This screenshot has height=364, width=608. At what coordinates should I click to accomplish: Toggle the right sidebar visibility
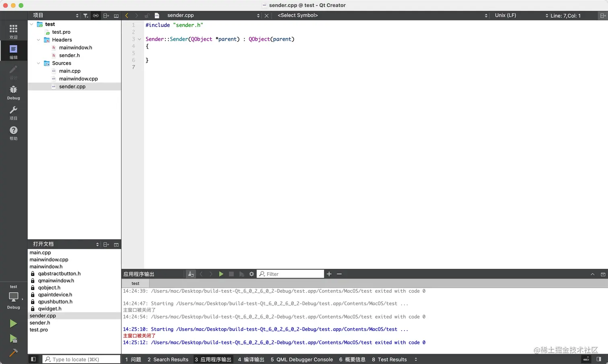pos(599,359)
